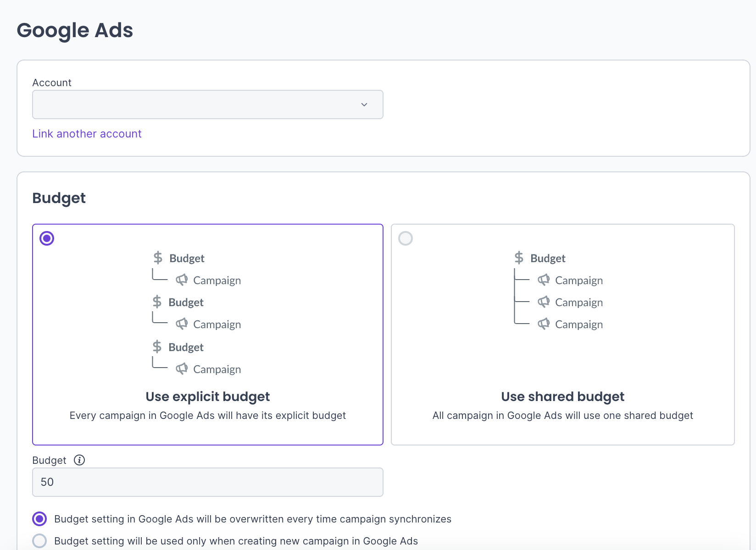Click the Budget amount input field
This screenshot has height=550, width=756.
(207, 482)
